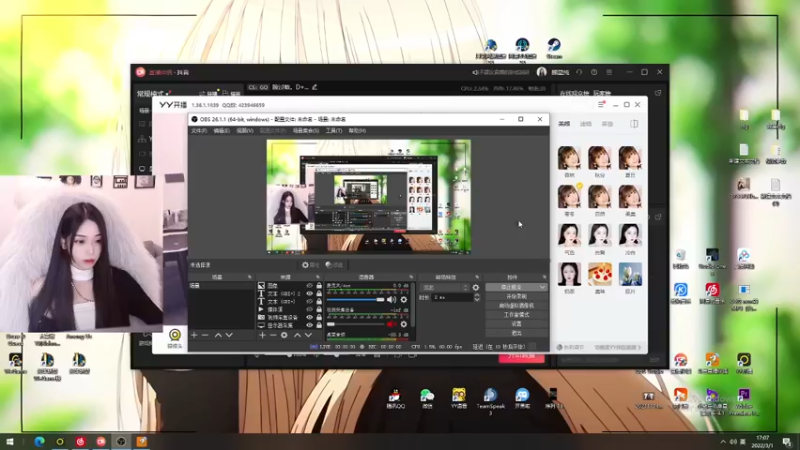The width and height of the screenshot is (800, 450).
Task: Click OBS icon in Windows taskbar
Action: [x=121, y=441]
